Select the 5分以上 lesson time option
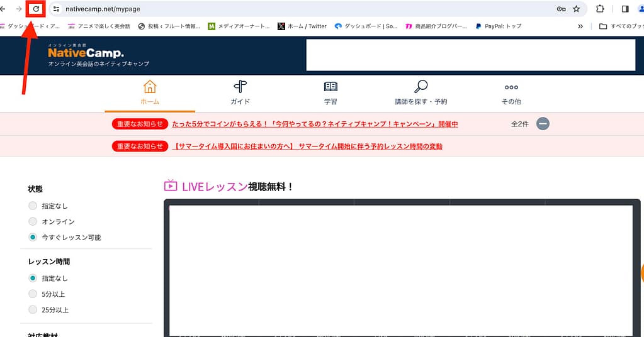644x337 pixels. 33,294
